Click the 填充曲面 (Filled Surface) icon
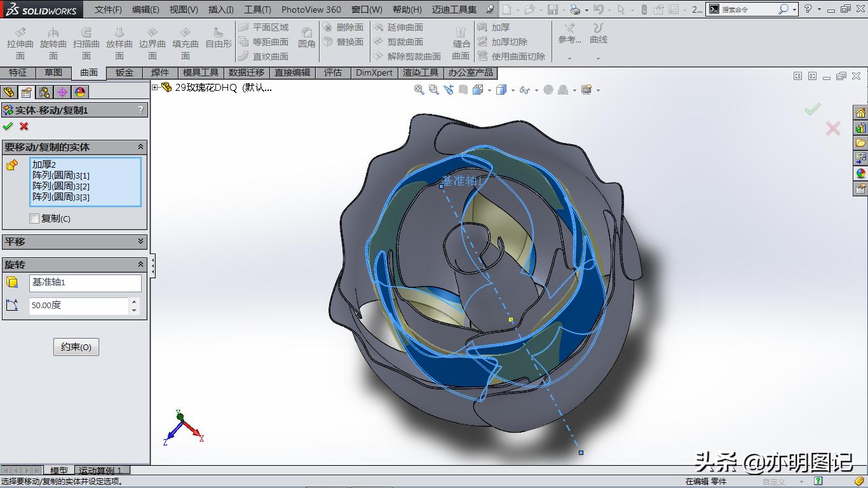Image resolution: width=868 pixels, height=488 pixels. [x=186, y=39]
